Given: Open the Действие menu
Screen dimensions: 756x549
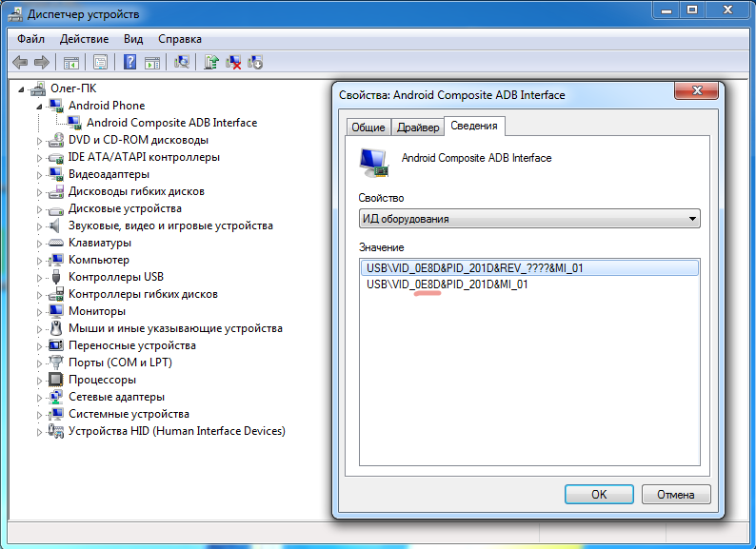Looking at the screenshot, I should (x=84, y=39).
